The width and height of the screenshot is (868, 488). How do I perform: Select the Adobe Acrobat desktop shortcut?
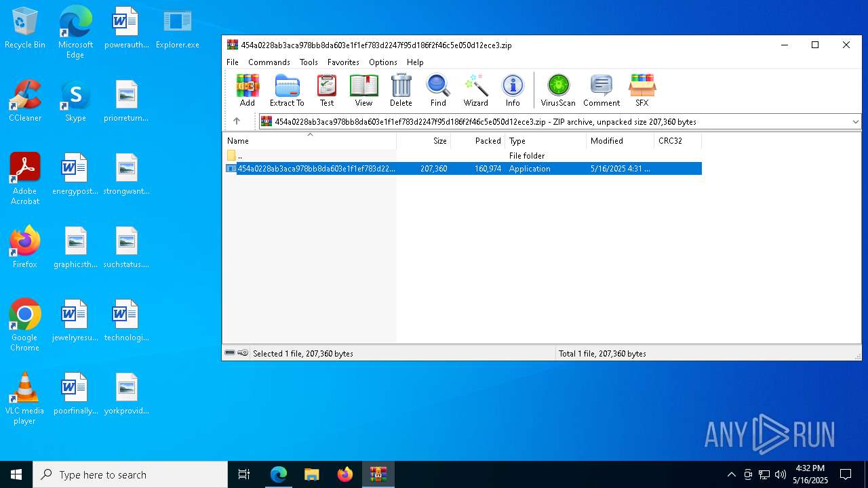pyautogui.click(x=25, y=179)
